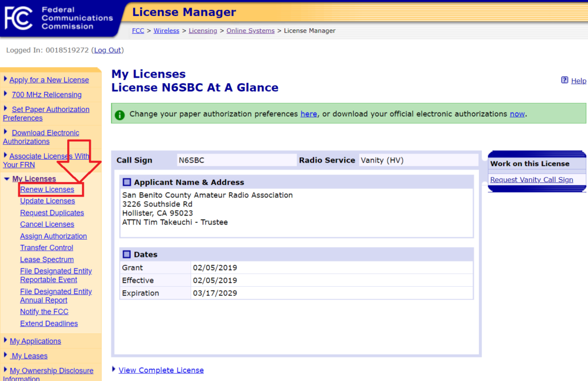Expand the 700 MHz Relicensing arrow
Screen dimensions: 588x381
[x=5, y=94]
